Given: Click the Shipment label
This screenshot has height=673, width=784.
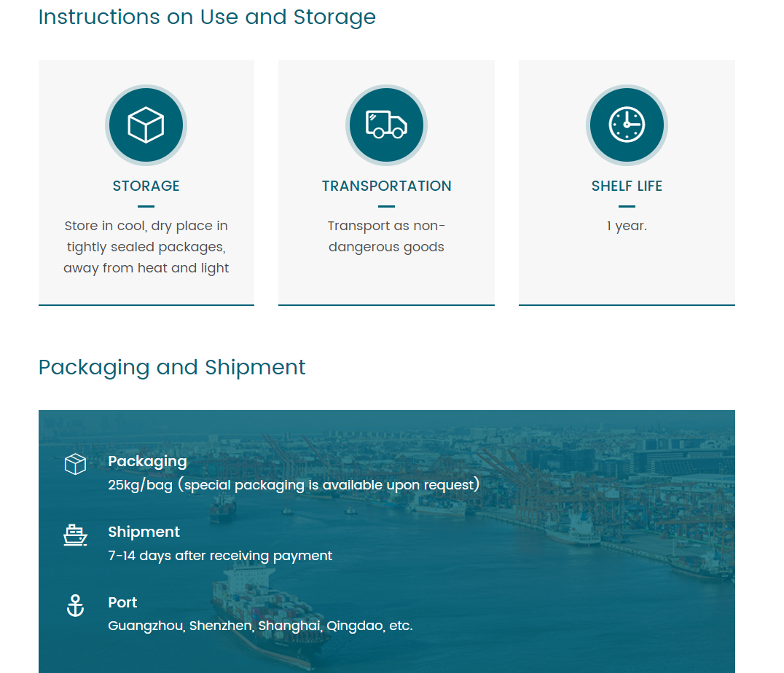Looking at the screenshot, I should tap(144, 532).
